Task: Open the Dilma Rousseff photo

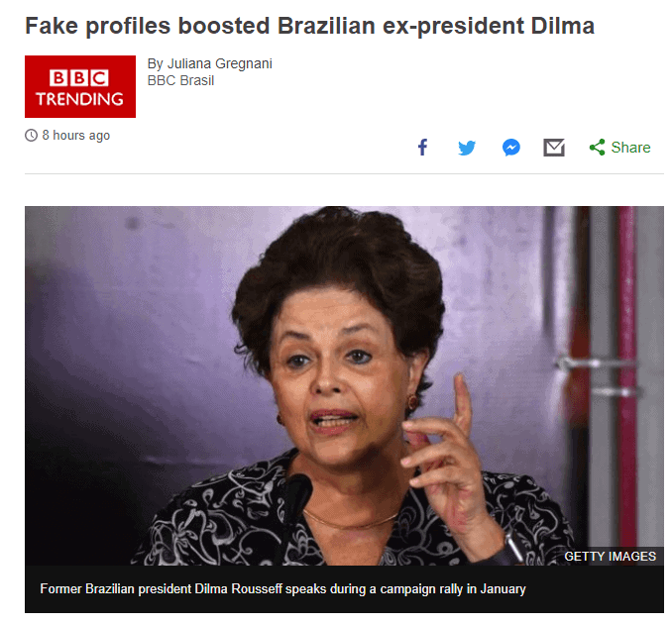Action: [x=344, y=385]
